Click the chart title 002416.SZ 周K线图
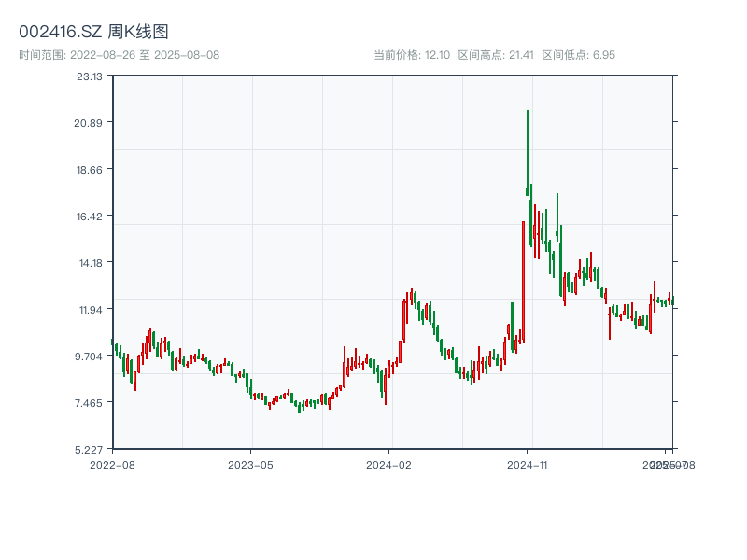 point(93,32)
